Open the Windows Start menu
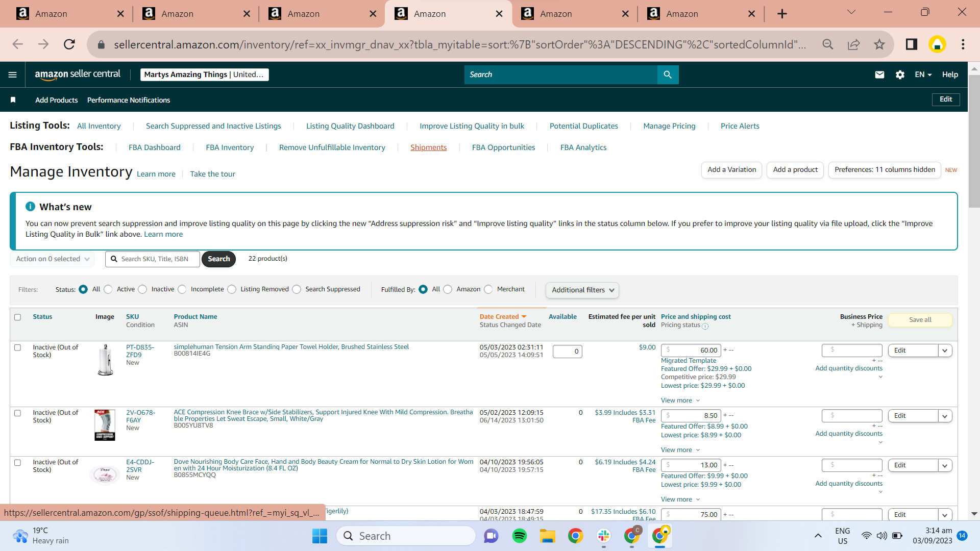Image resolution: width=980 pixels, height=551 pixels. (x=320, y=536)
